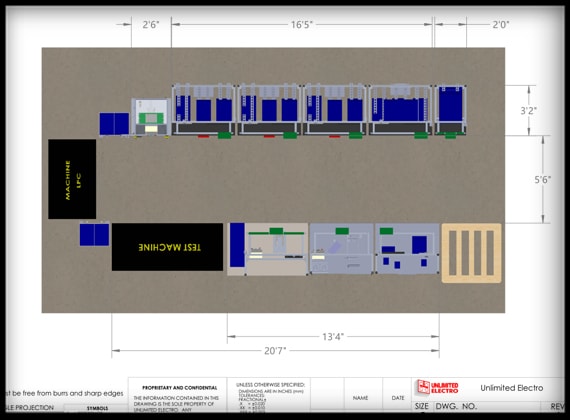The width and height of the screenshot is (570, 420).
Task: Select the black TEST MACHINE block
Action: click(167, 247)
